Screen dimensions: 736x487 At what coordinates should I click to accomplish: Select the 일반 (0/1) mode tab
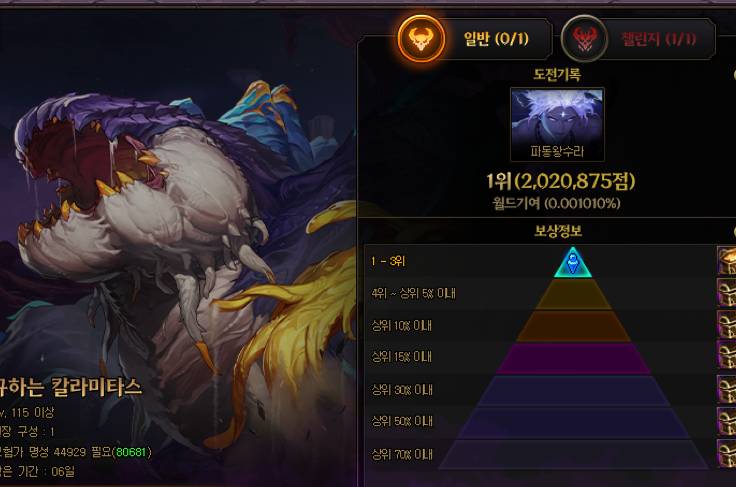click(x=496, y=38)
